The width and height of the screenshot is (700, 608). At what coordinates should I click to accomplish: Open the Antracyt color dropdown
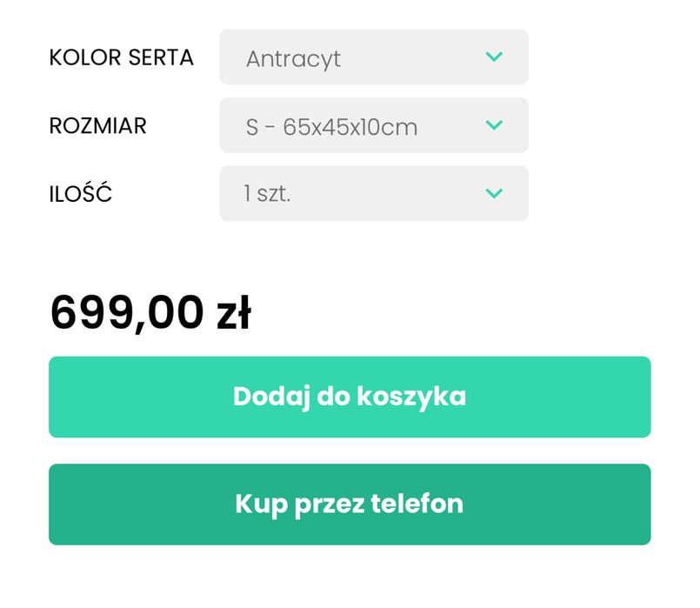coord(373,57)
